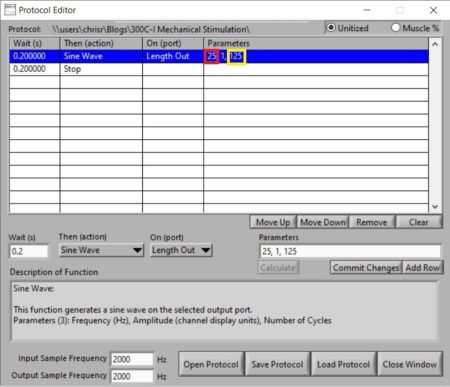Select the Stop row in table
Image resolution: width=450 pixels, height=387 pixels.
219,69
